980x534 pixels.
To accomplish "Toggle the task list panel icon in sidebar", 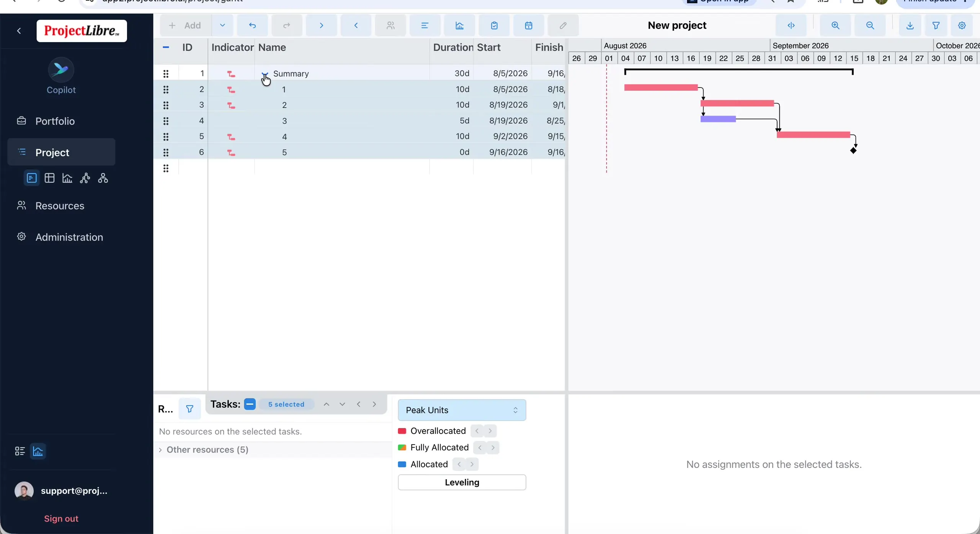I will [20, 451].
